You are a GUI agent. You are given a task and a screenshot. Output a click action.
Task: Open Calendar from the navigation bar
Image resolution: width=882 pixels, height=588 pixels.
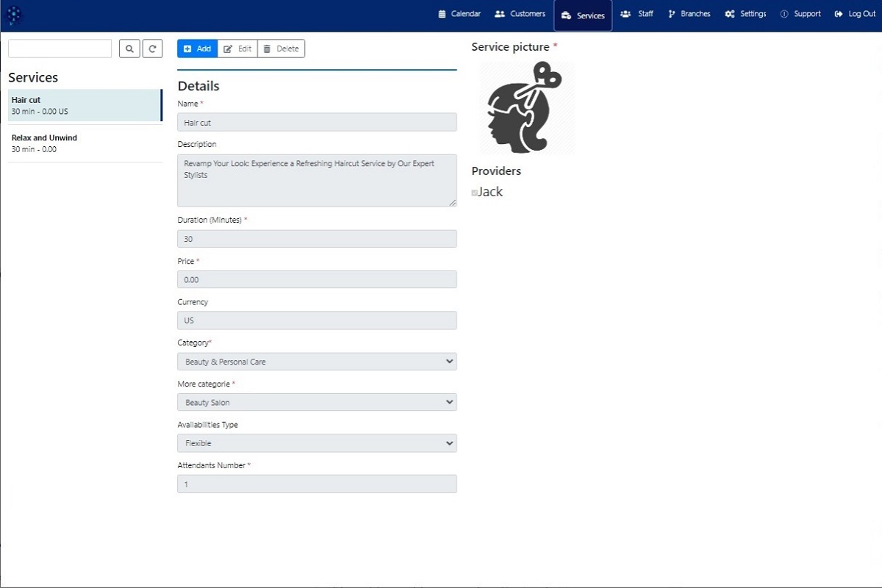click(x=459, y=14)
